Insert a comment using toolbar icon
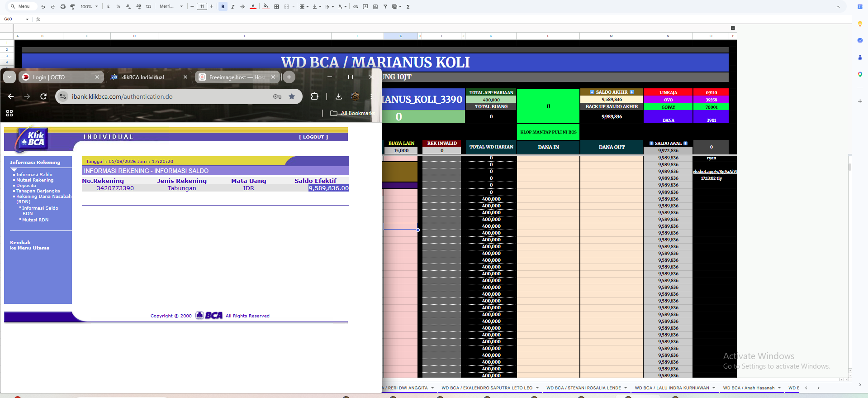868x398 pixels. (365, 7)
